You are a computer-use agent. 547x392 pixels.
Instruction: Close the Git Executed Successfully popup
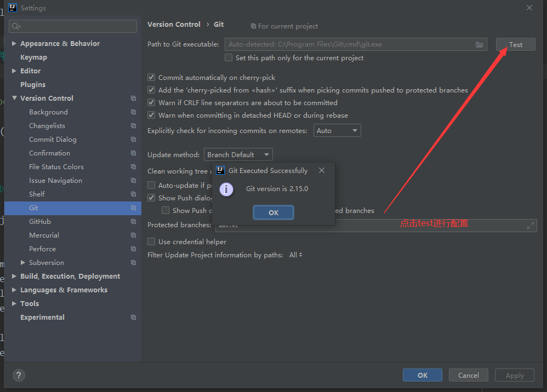click(x=322, y=170)
